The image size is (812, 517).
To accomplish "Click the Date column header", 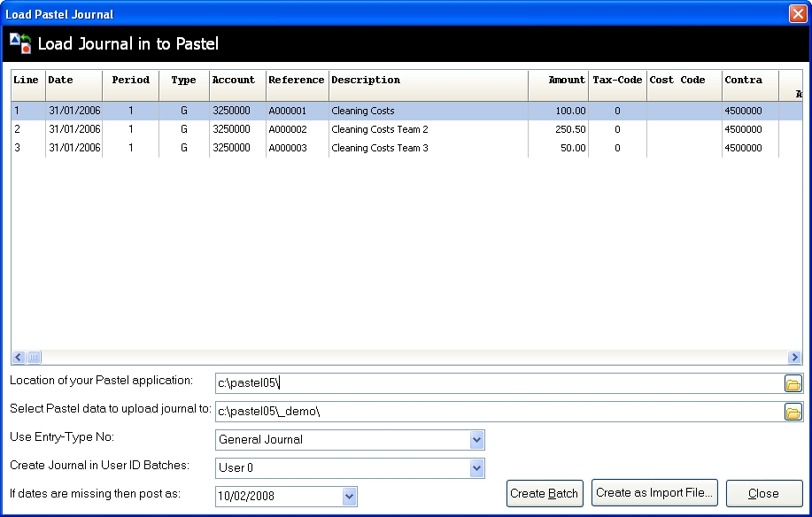I will point(74,85).
